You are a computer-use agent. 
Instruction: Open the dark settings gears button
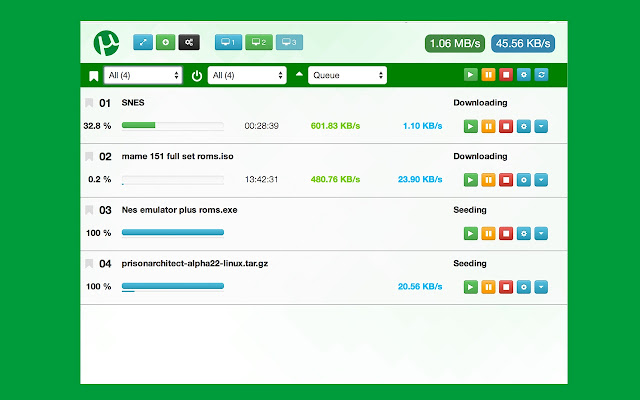(189, 42)
